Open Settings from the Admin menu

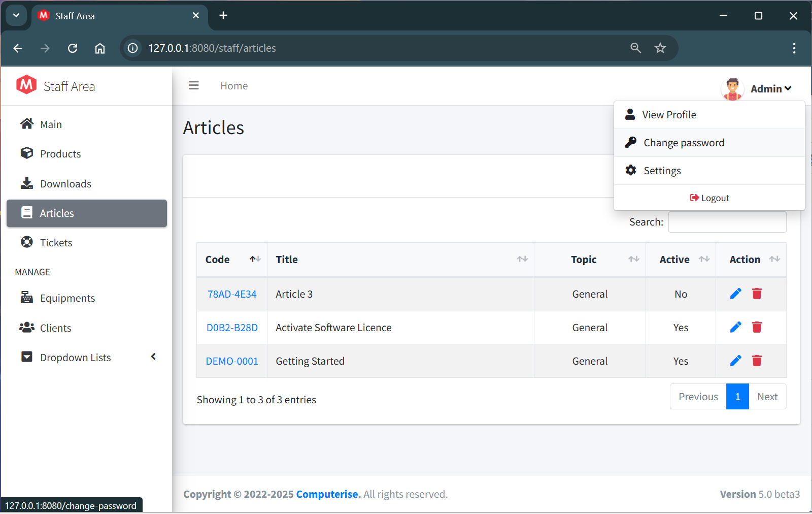[662, 171]
